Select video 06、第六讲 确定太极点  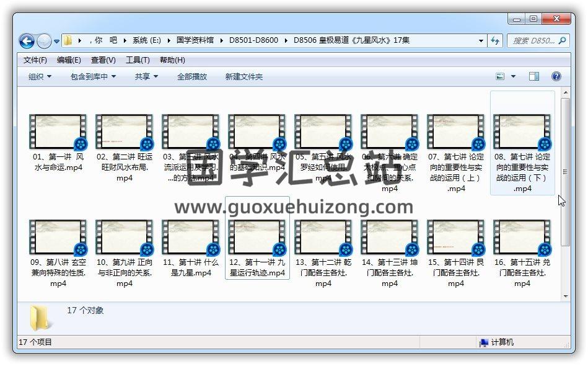pos(390,153)
